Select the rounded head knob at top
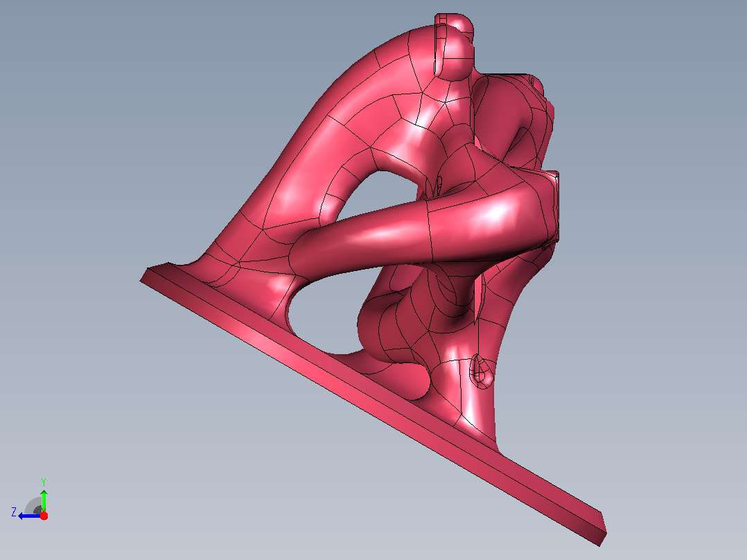Screen dimensions: 747x560 [x=454, y=45]
